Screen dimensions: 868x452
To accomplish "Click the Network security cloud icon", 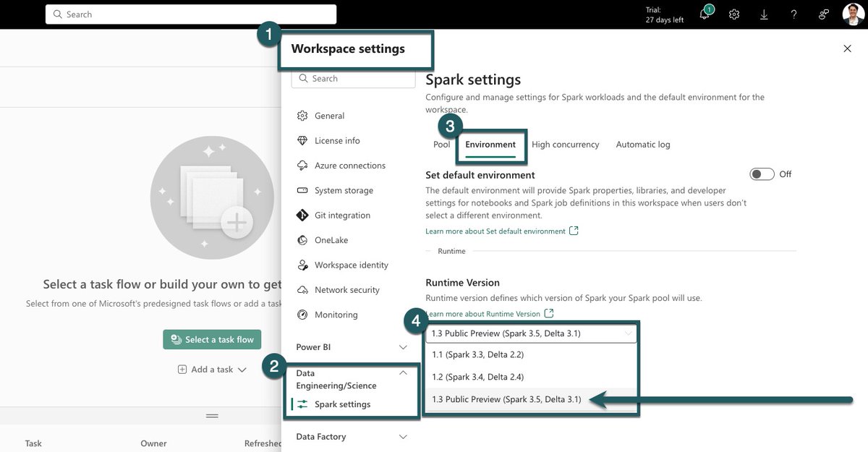I will click(302, 290).
